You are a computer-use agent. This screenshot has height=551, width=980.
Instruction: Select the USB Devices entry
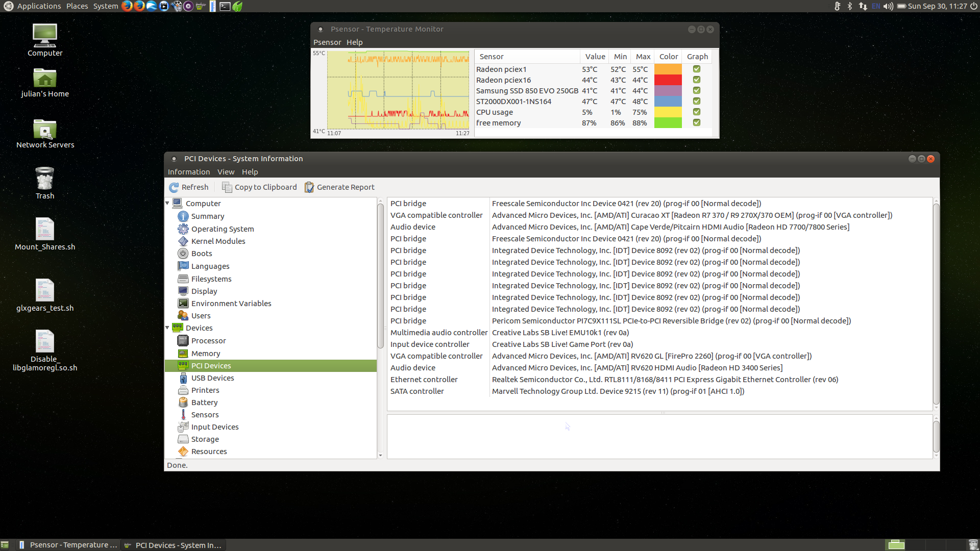click(x=212, y=378)
